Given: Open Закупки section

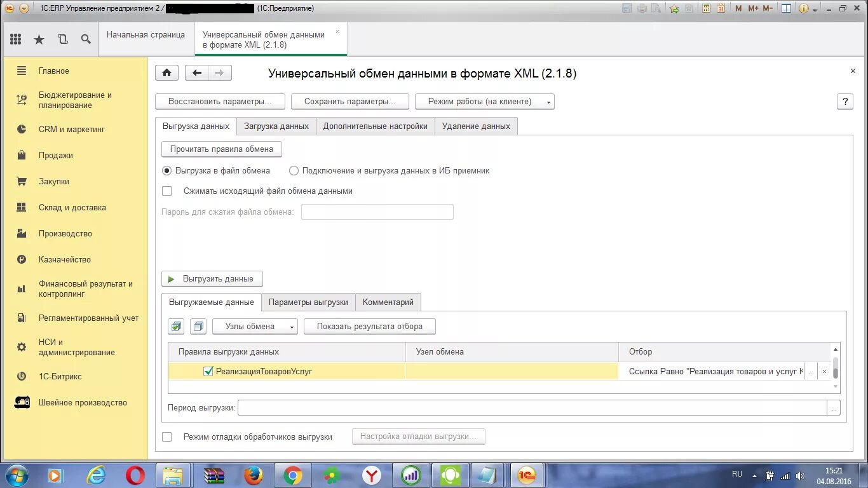Looking at the screenshot, I should pos(53,181).
